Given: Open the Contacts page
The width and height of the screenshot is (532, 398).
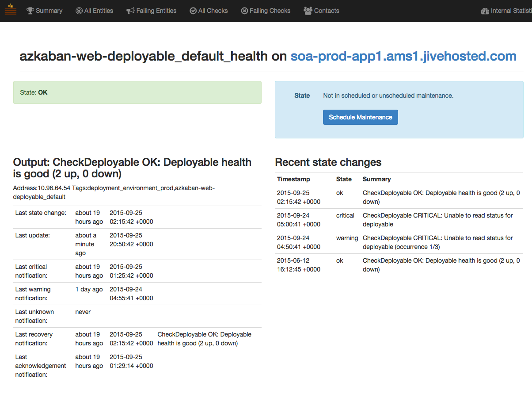Looking at the screenshot, I should (321, 11).
